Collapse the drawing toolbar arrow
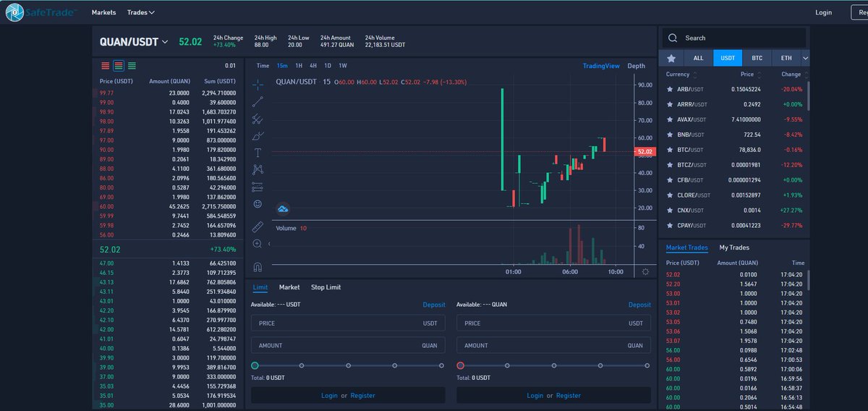 point(269,245)
